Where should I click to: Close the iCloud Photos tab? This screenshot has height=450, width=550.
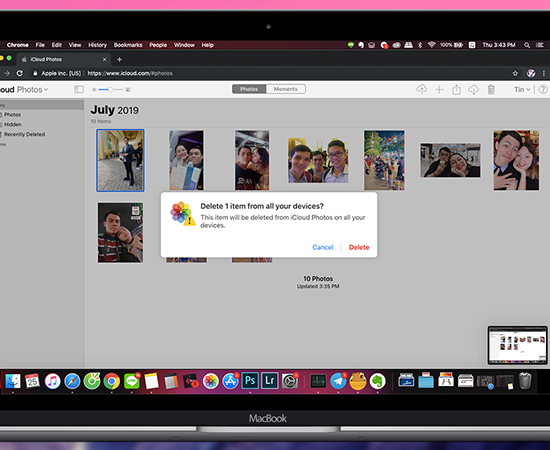[x=105, y=60]
